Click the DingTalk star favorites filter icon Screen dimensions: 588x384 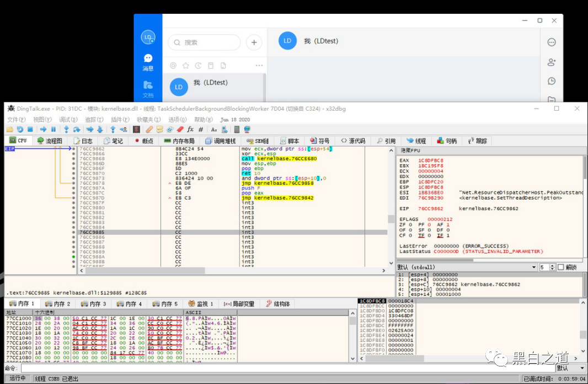pos(186,66)
